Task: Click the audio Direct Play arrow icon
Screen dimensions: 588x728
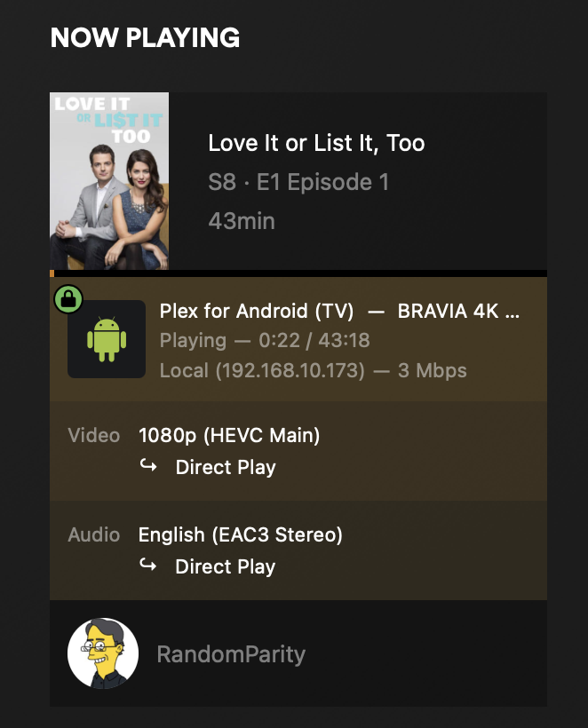Action: point(148,566)
